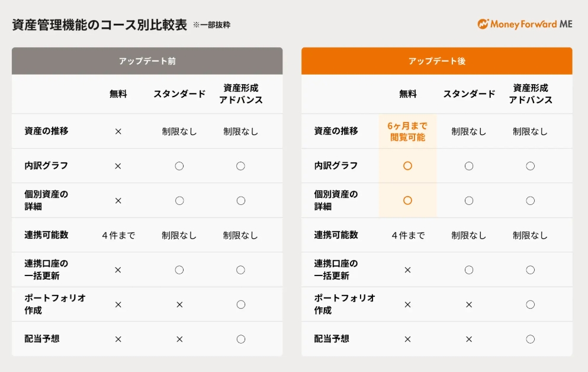Viewport: 588px width, 372px height.
Task: Select the orange アップデート後 header tab
Action: point(436,61)
